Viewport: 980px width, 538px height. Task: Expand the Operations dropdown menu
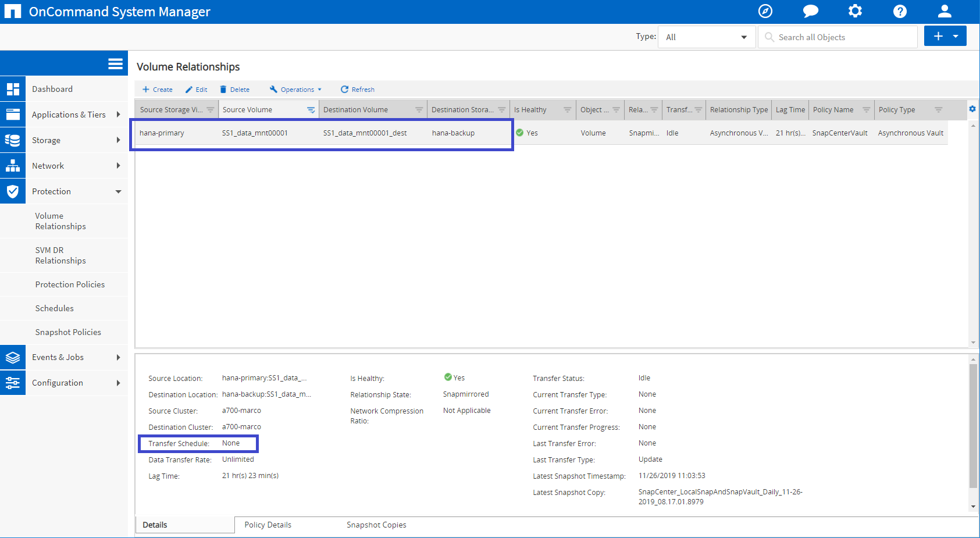point(296,90)
